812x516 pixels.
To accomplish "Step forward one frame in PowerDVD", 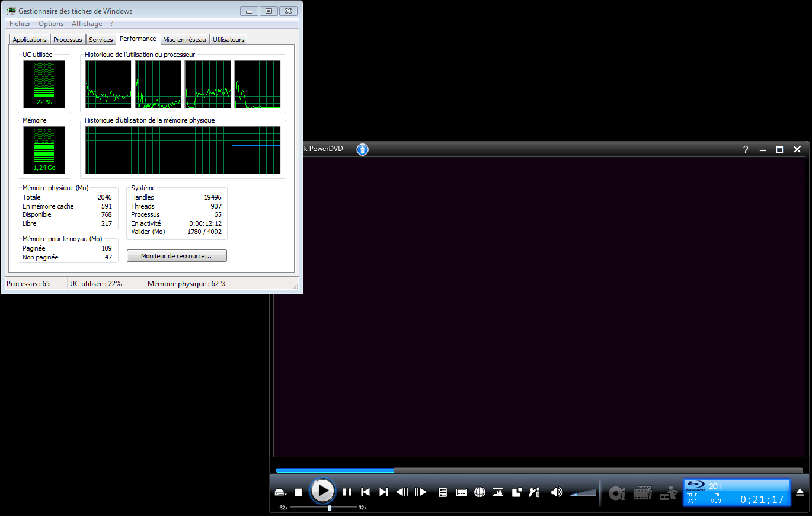I will pyautogui.click(x=421, y=492).
